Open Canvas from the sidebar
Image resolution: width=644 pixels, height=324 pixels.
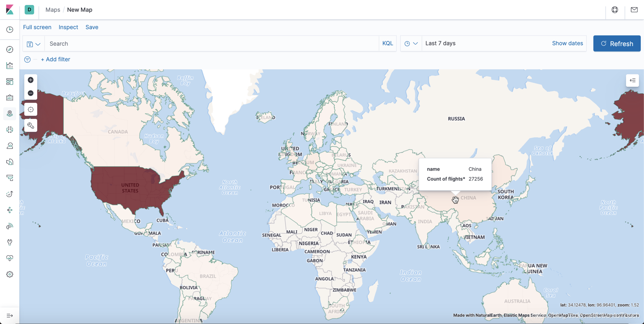point(10,98)
